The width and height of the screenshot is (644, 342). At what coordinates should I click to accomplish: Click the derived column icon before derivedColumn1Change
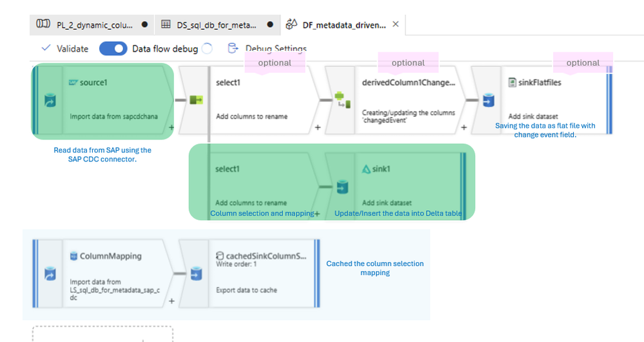click(x=342, y=100)
